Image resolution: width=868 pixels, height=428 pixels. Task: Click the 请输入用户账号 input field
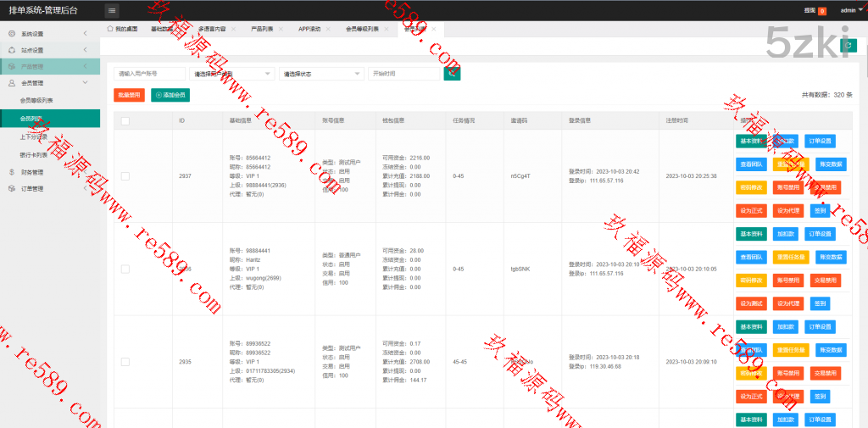click(x=149, y=74)
